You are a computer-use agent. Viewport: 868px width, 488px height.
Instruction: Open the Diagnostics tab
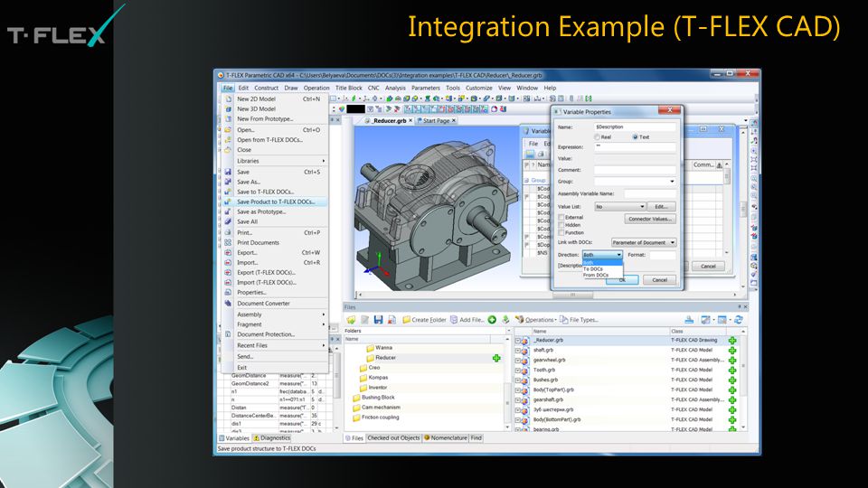[271, 438]
